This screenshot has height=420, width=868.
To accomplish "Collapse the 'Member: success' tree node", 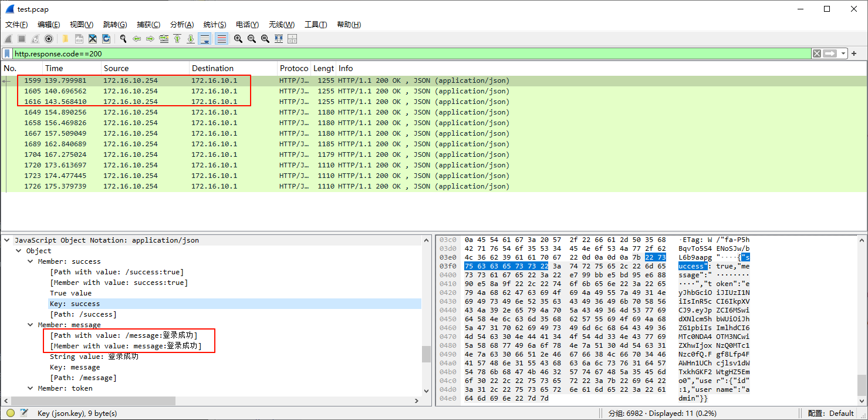I will (31, 261).
